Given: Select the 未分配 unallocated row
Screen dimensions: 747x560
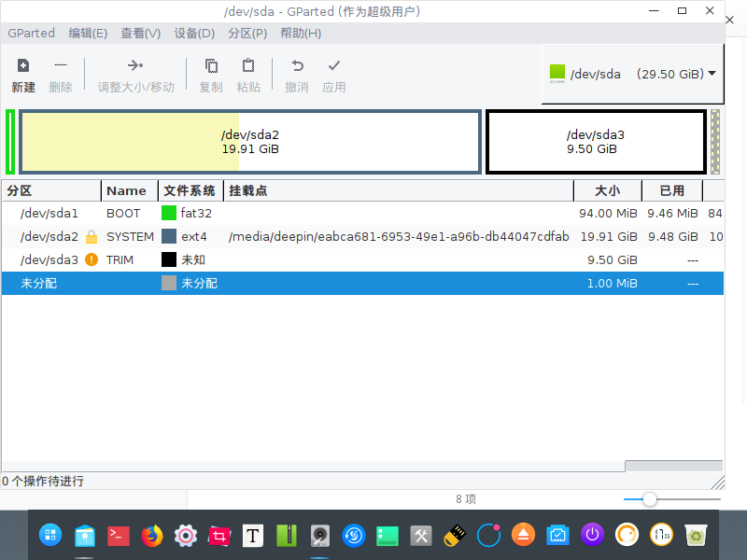Looking at the screenshot, I should point(362,284).
